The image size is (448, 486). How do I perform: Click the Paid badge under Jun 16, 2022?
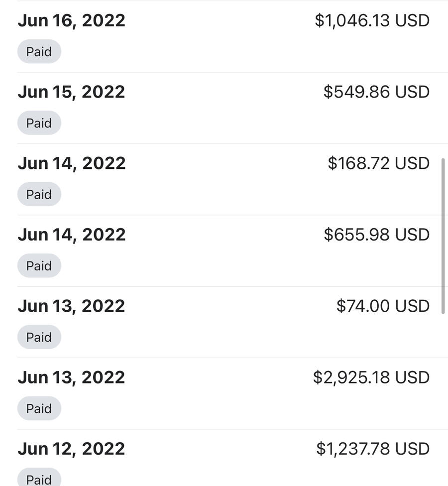[x=39, y=52]
